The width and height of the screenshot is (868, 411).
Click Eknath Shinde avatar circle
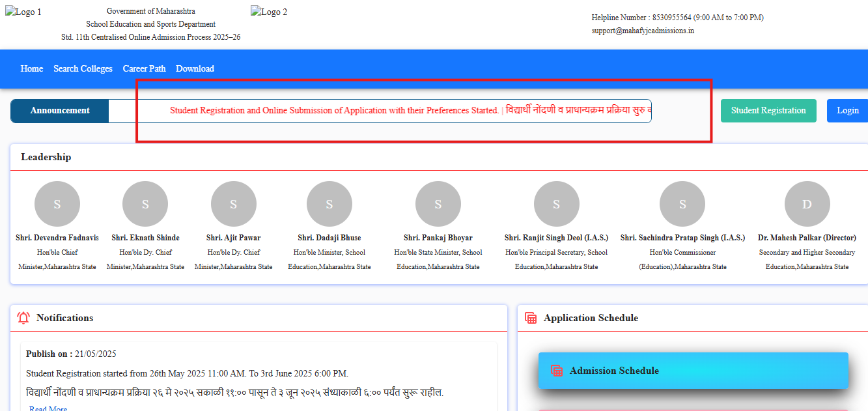point(145,204)
